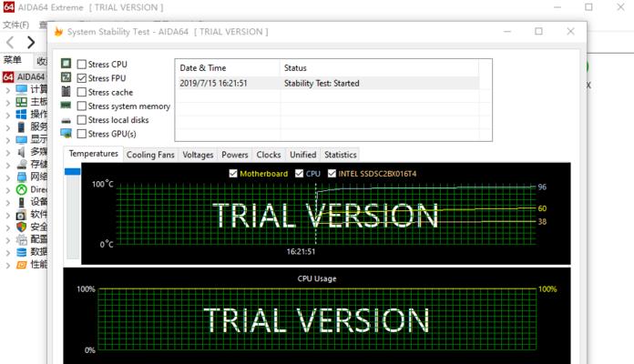
Task: Open the Unified tab
Action: point(302,155)
